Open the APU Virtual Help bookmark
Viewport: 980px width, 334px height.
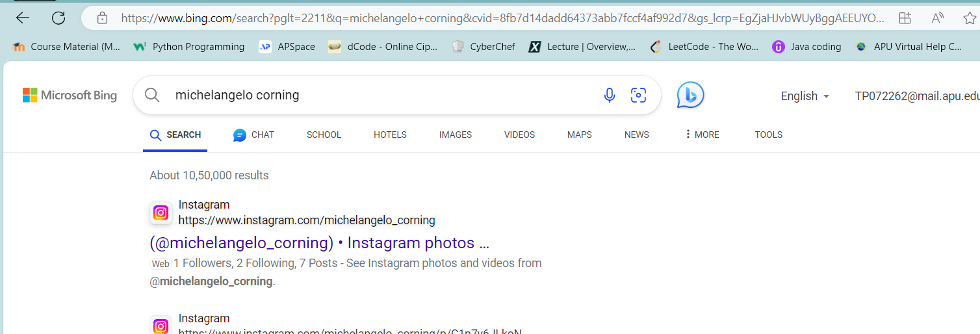909,47
